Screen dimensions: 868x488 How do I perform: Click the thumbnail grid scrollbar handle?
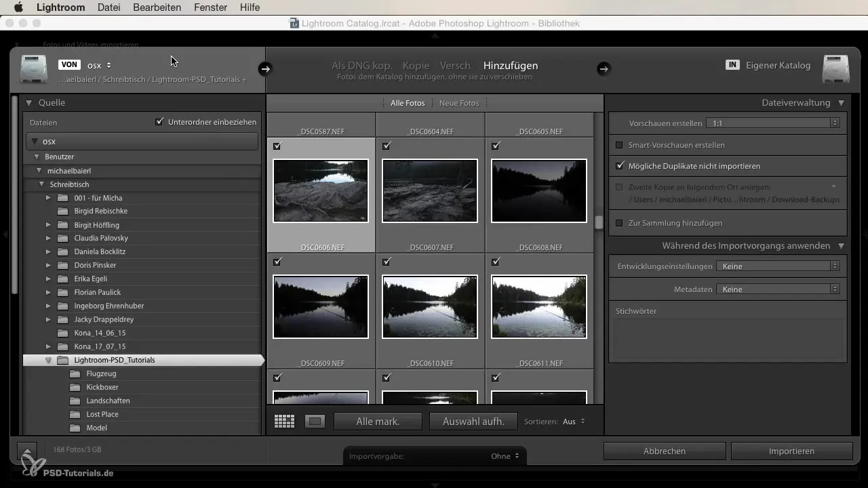[599, 222]
